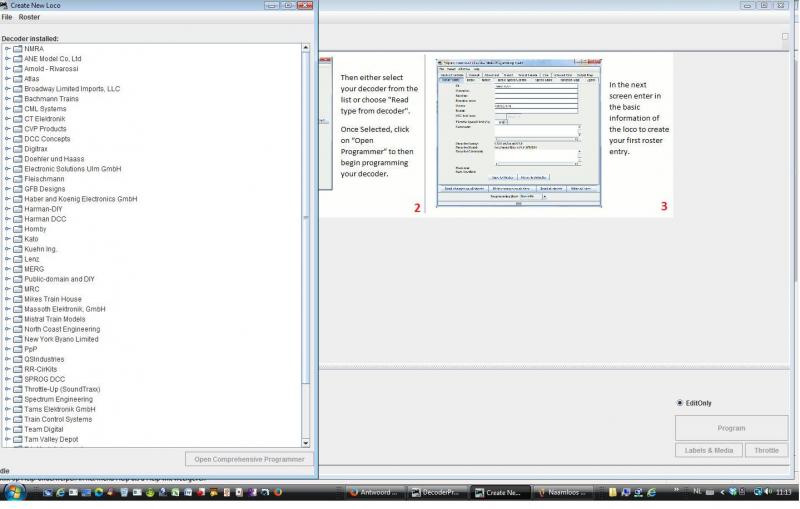
Task: Select the CVP Products entry
Action: (x=45, y=129)
